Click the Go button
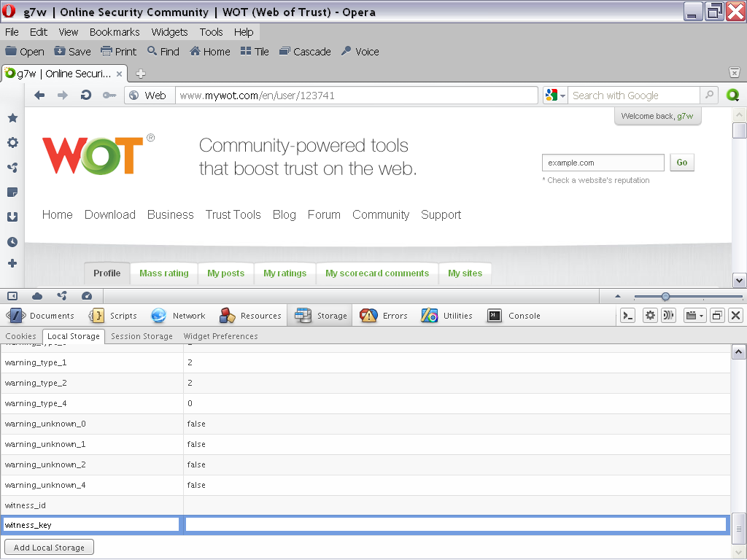This screenshot has width=747, height=560. click(682, 163)
